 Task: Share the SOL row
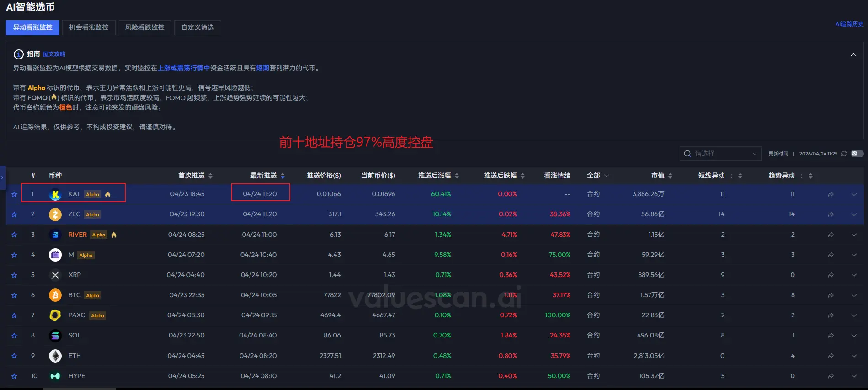tap(831, 336)
